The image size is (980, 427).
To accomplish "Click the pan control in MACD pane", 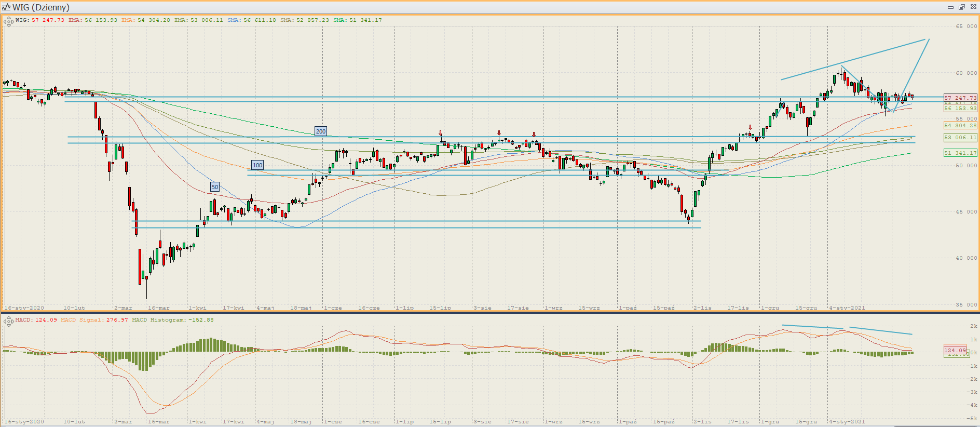I will (8, 322).
